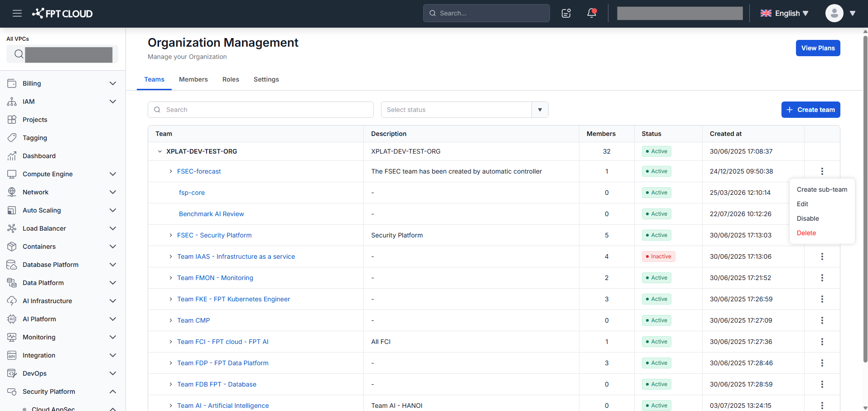The height and width of the screenshot is (411, 868).
Task: Open actions menu for Team FMON row
Action: [x=822, y=278]
